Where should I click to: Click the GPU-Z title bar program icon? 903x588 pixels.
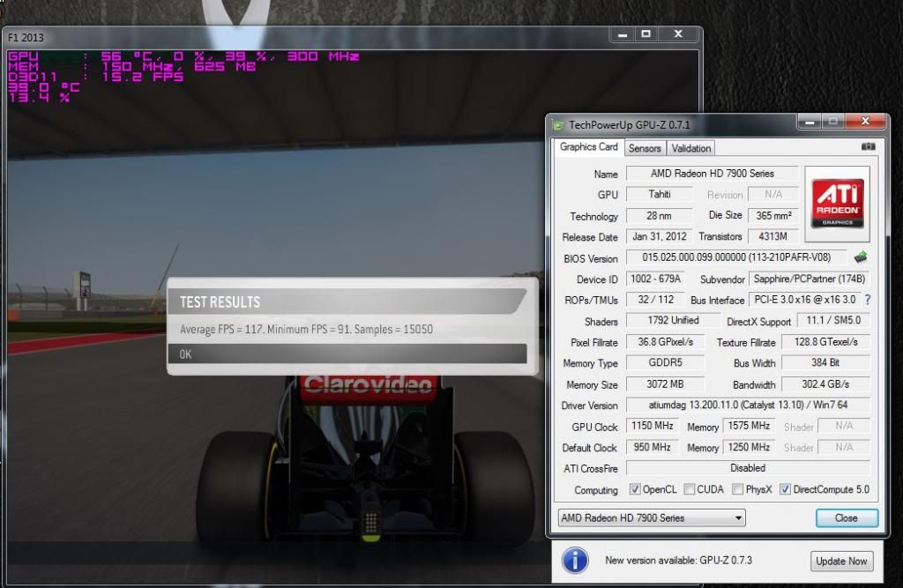pyautogui.click(x=558, y=124)
